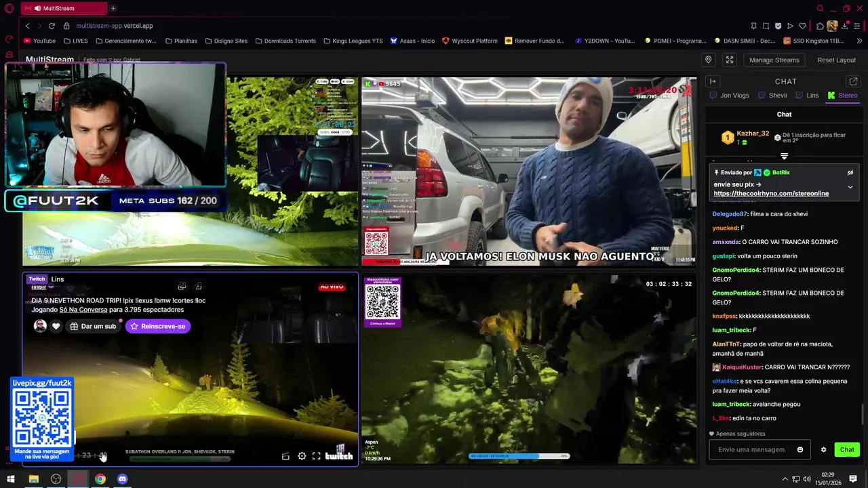Open browser downloads icon
The height and width of the screenshot is (488, 868).
coord(845,26)
